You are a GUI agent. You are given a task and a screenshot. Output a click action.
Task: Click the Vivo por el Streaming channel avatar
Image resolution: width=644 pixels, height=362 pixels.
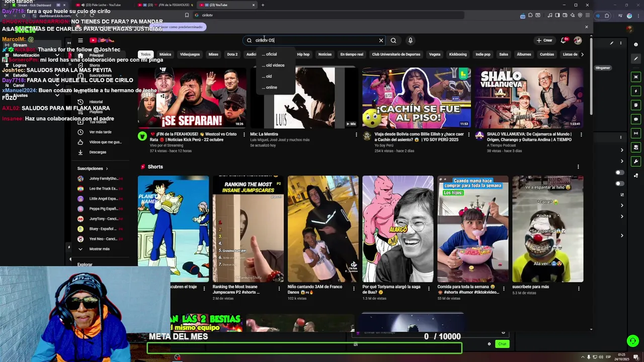142,136
